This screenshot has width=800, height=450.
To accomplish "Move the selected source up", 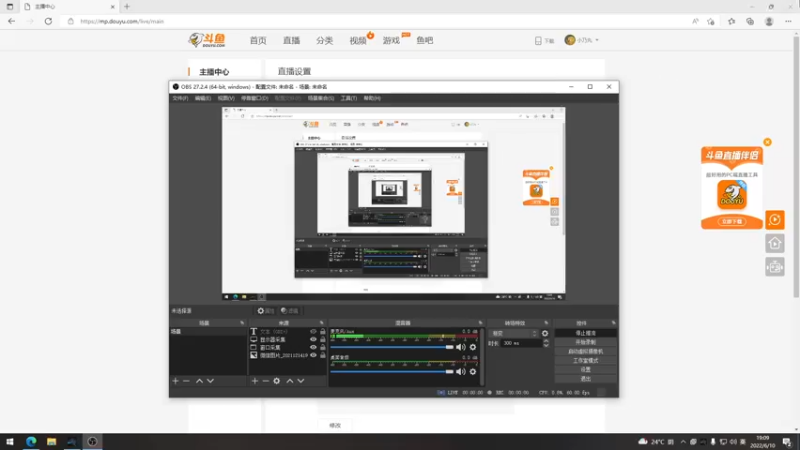I will (x=290, y=381).
